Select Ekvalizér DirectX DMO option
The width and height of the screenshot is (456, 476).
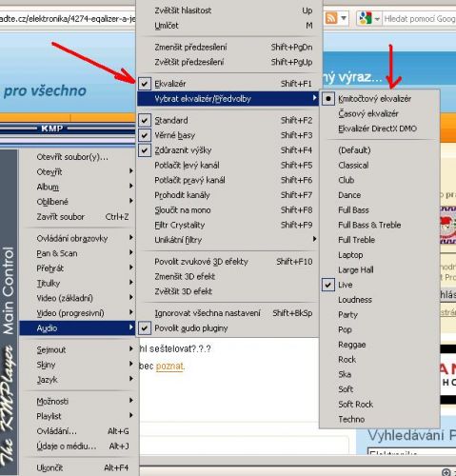(380, 129)
